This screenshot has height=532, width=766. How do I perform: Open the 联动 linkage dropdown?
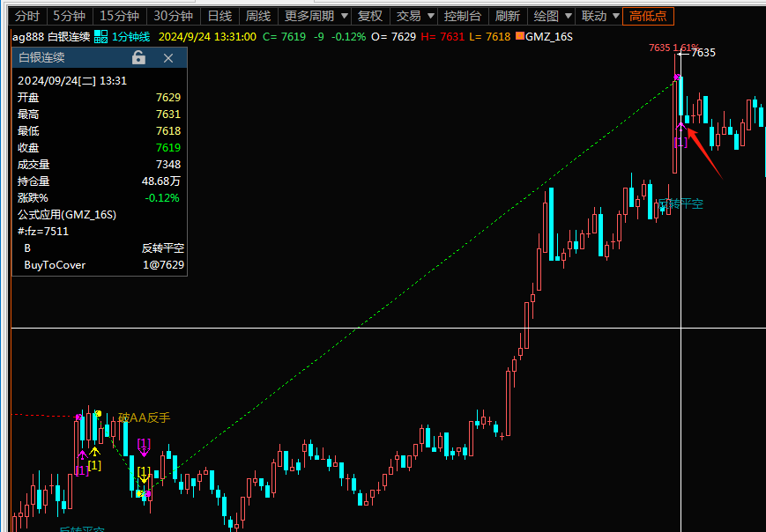(599, 16)
